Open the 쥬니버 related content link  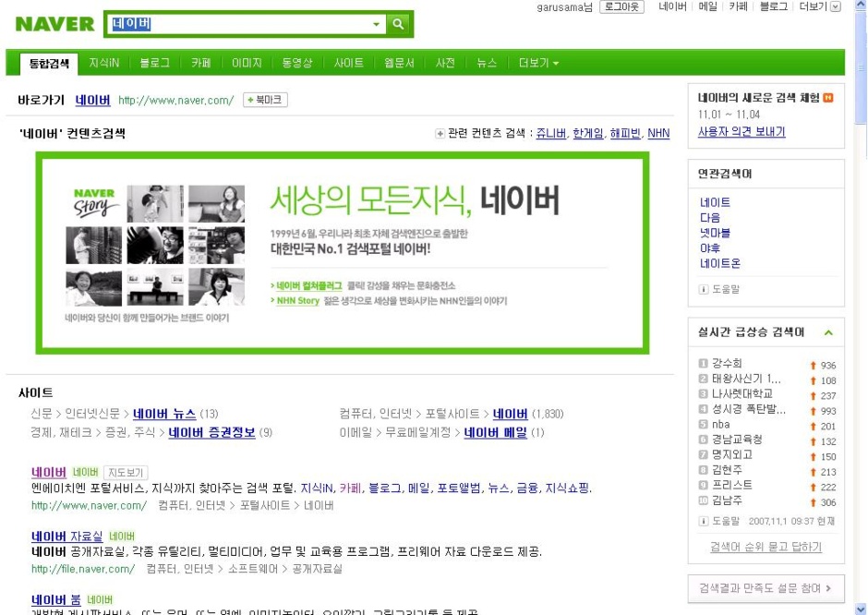click(551, 133)
